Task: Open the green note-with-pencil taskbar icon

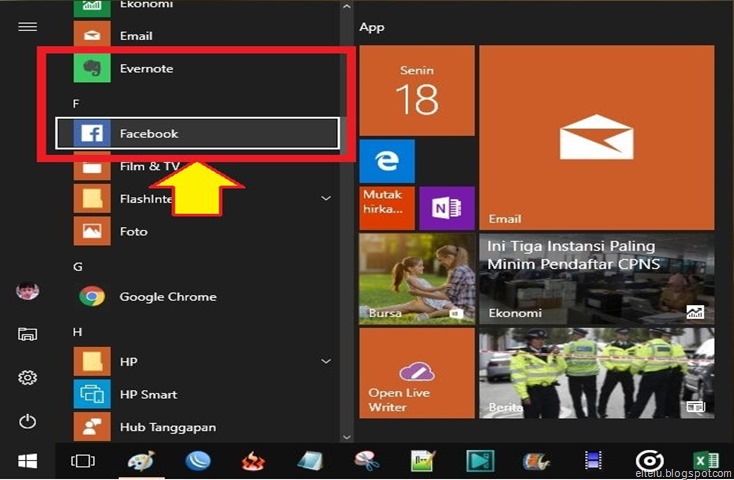Action: tap(423, 461)
